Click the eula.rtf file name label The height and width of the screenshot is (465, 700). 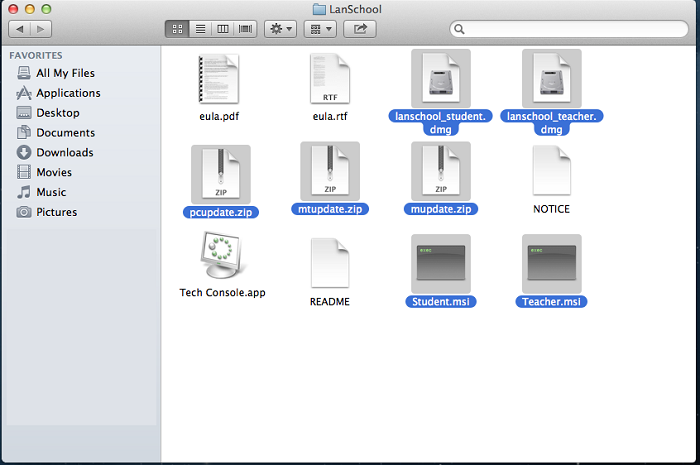pos(330,116)
